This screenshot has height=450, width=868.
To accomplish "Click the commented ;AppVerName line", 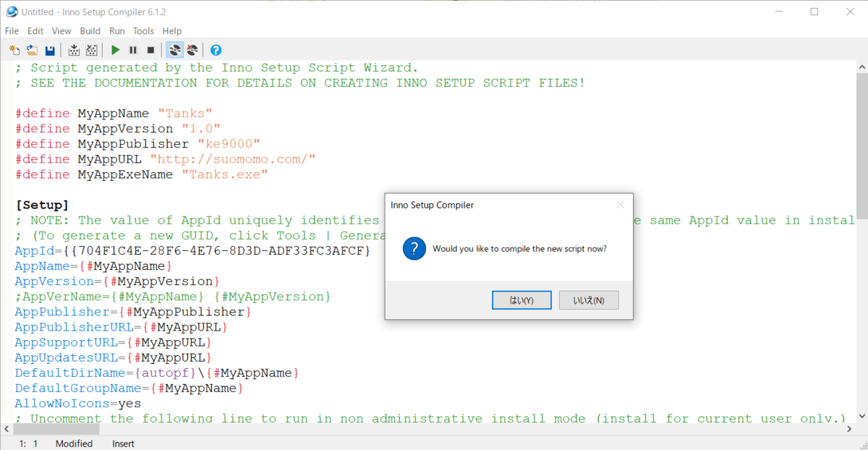I will 172,297.
